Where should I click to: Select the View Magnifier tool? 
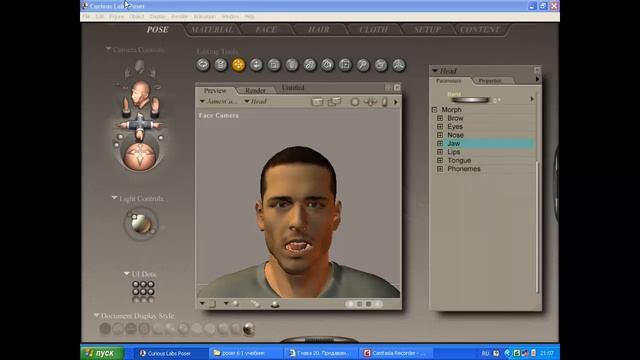363,65
